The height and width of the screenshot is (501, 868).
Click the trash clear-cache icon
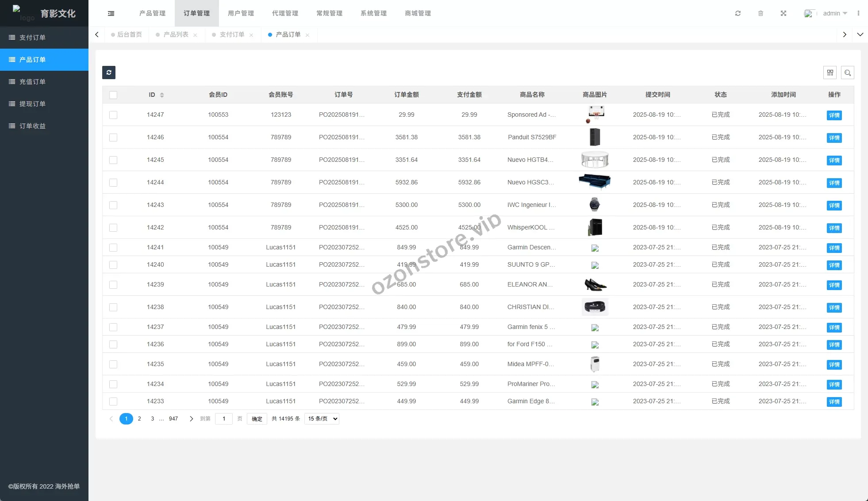[x=760, y=13]
